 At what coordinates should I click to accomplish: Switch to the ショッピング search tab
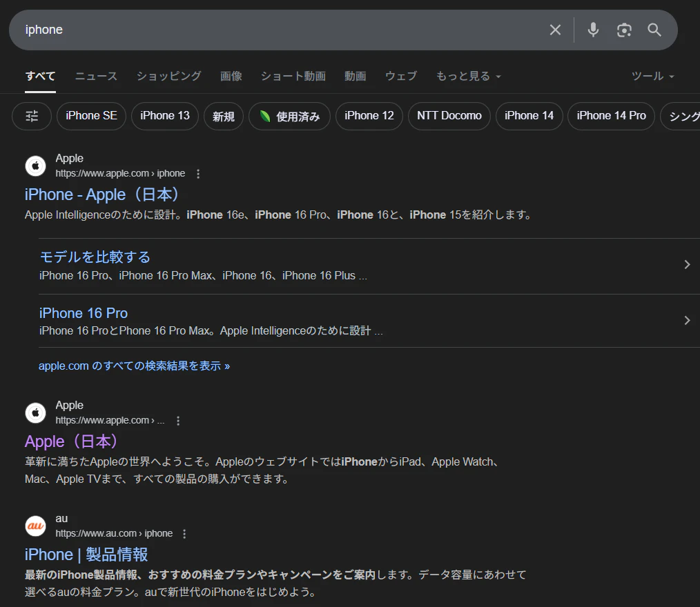pos(168,76)
